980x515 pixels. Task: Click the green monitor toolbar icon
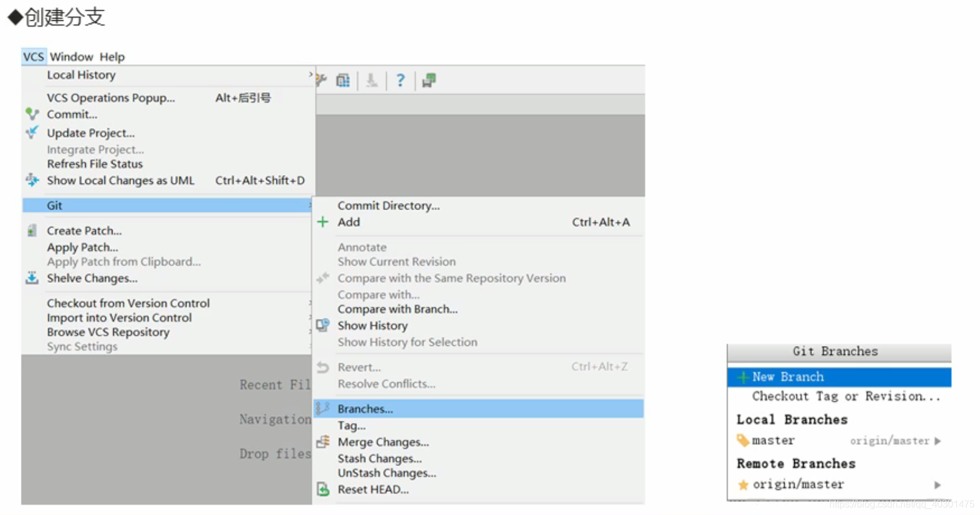click(429, 80)
